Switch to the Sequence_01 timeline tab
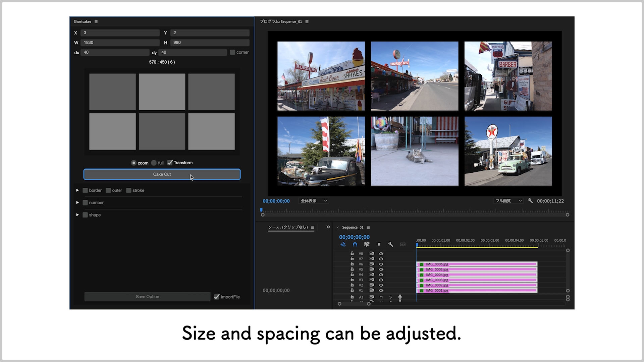This screenshot has height=362, width=644. [353, 227]
